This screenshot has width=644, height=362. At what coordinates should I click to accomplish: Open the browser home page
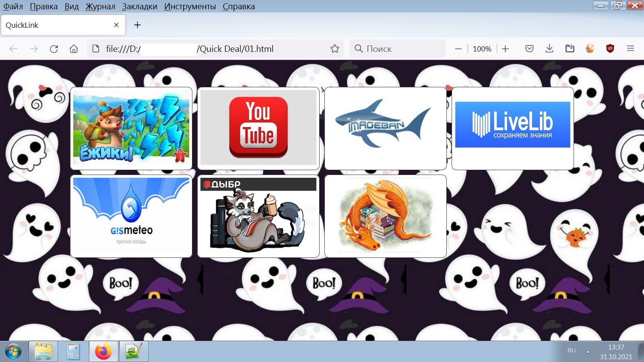point(74,49)
